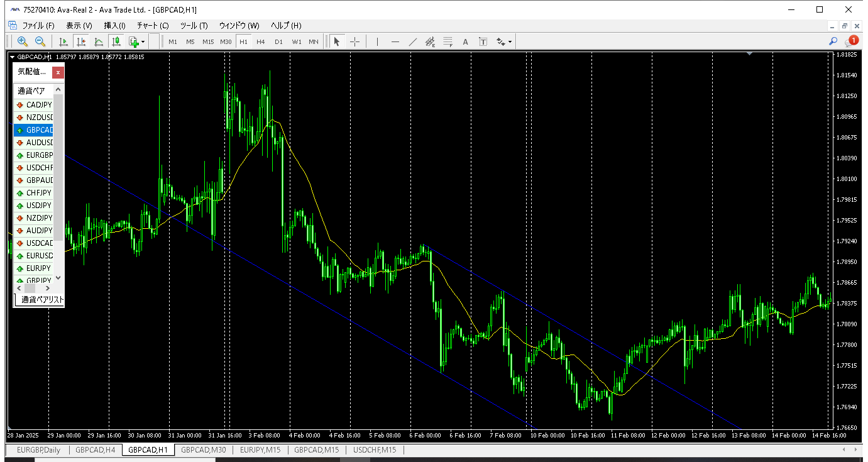Switch to the EURJPY,M15 chart tab
Image resolution: width=868 pixels, height=462 pixels.
[260, 450]
